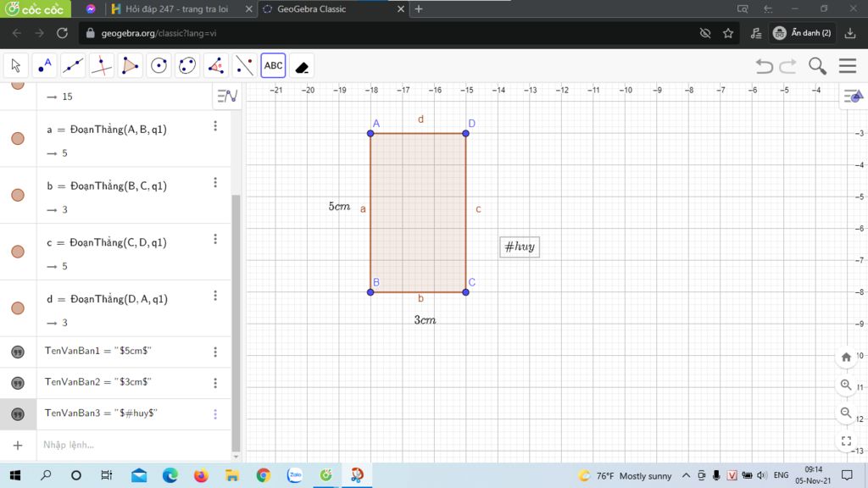Open the 76°F Mostly sunny weather widget
The image size is (868, 488).
coord(625,476)
